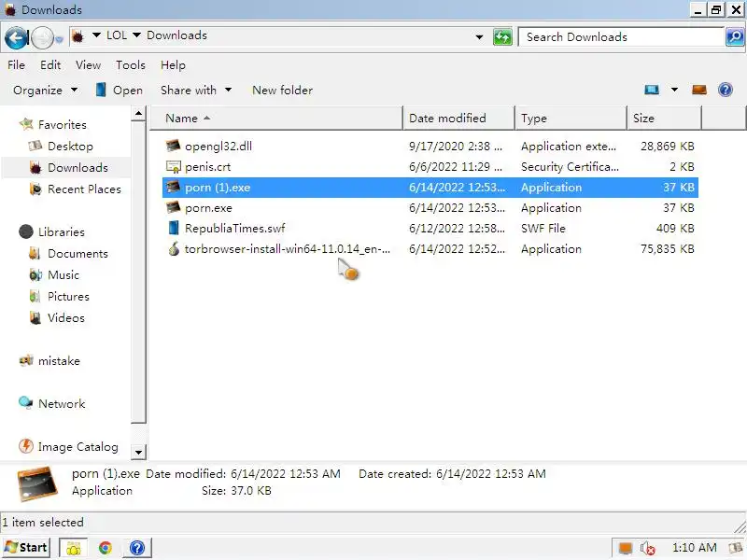The image size is (747, 560).
Task: Click large file thumbnail in details pane
Action: click(37, 483)
